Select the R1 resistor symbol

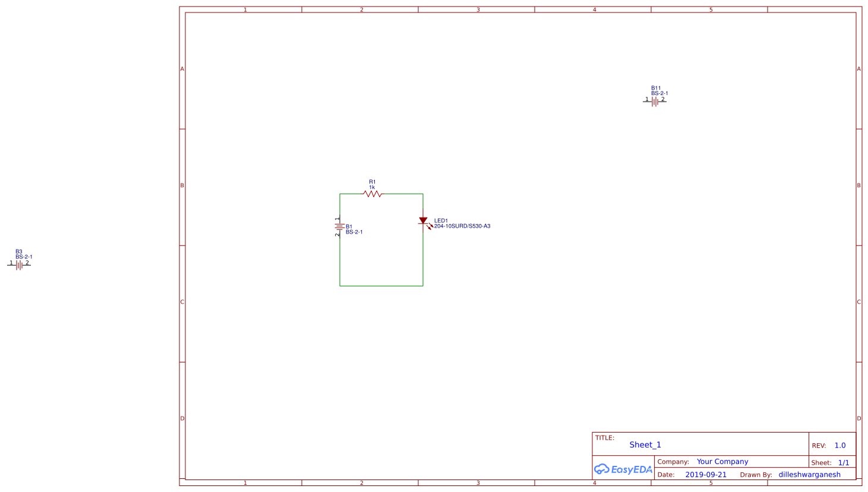(373, 194)
